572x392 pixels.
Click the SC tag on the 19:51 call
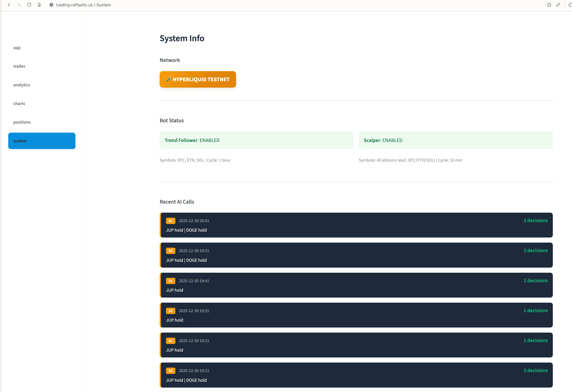click(x=171, y=251)
